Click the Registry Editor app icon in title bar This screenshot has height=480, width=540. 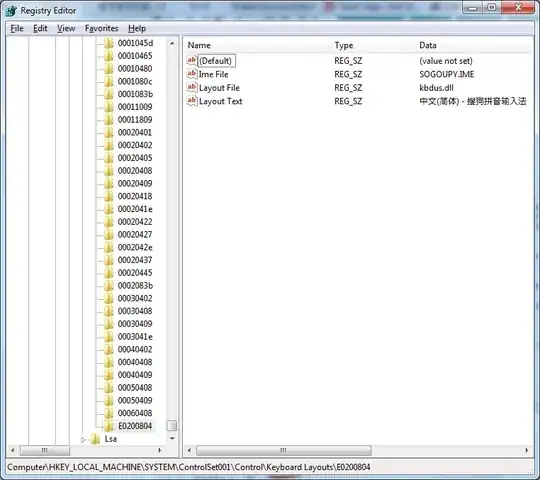pyautogui.click(x=11, y=11)
